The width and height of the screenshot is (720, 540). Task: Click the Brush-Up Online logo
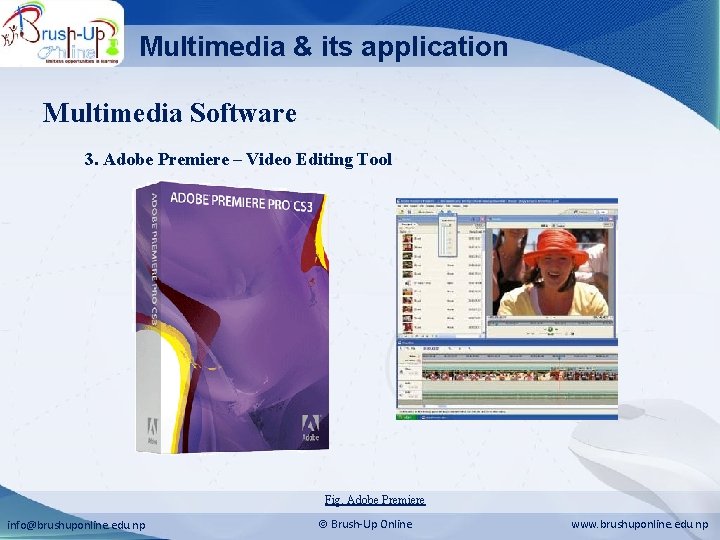click(62, 33)
